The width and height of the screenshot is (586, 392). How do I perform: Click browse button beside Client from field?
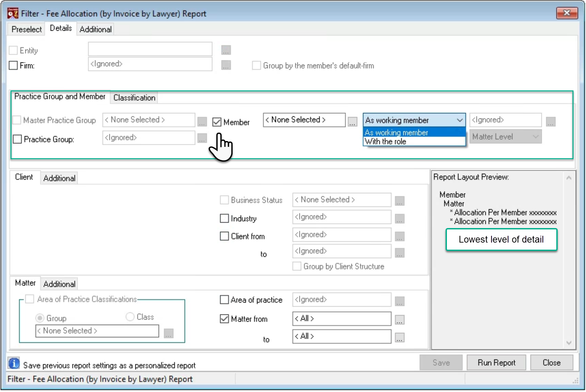coord(399,236)
